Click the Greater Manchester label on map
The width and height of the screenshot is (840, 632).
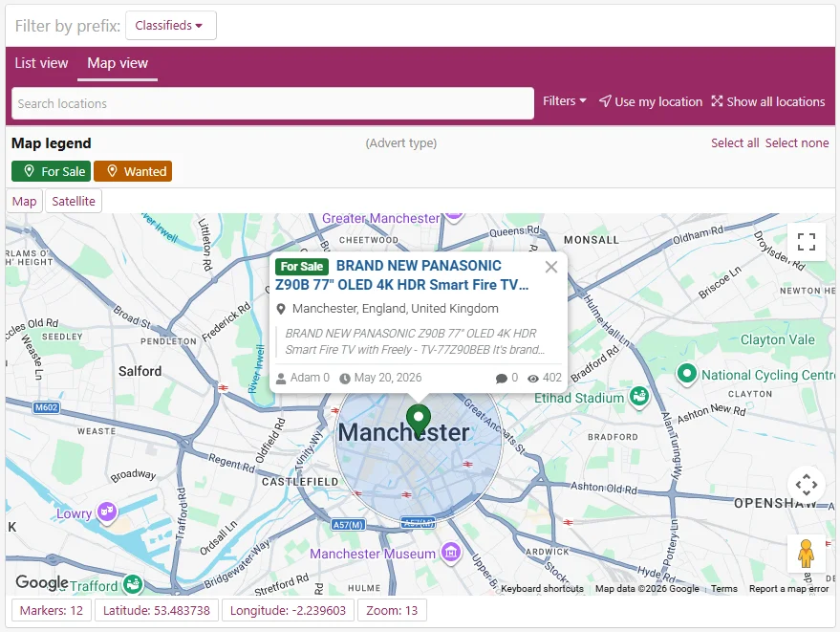pos(380,219)
